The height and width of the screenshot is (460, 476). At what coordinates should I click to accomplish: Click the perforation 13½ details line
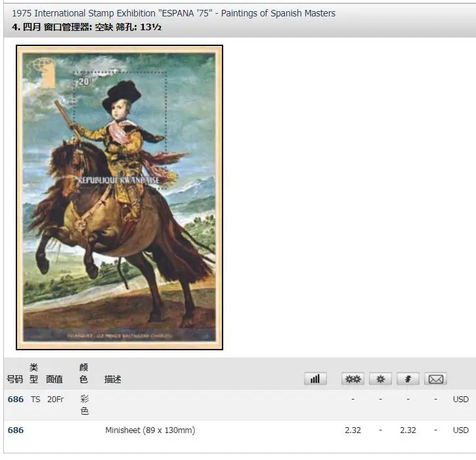(x=87, y=27)
